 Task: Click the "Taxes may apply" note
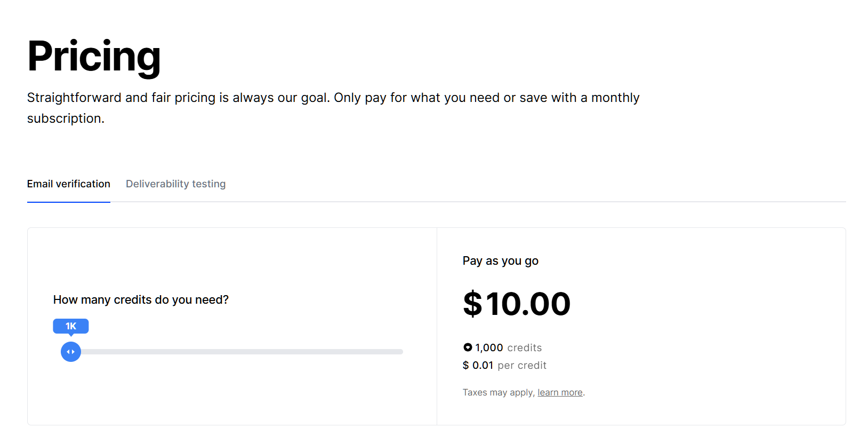(x=498, y=392)
